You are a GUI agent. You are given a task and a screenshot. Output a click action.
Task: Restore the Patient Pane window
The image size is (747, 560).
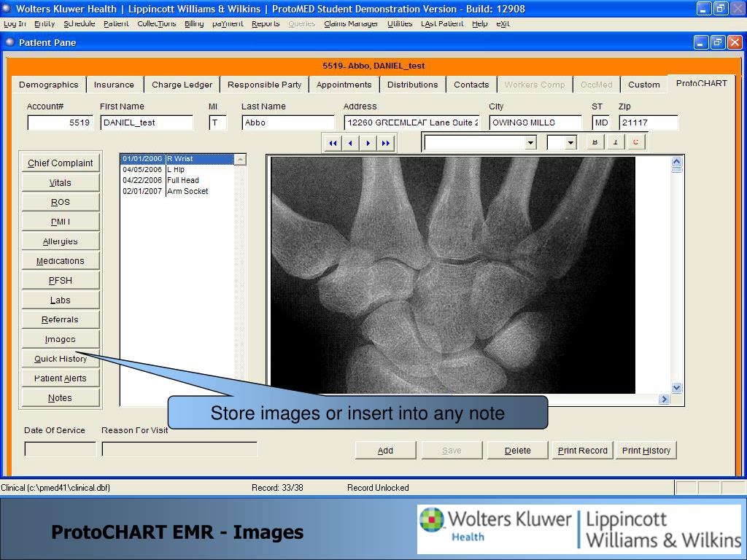pos(718,43)
